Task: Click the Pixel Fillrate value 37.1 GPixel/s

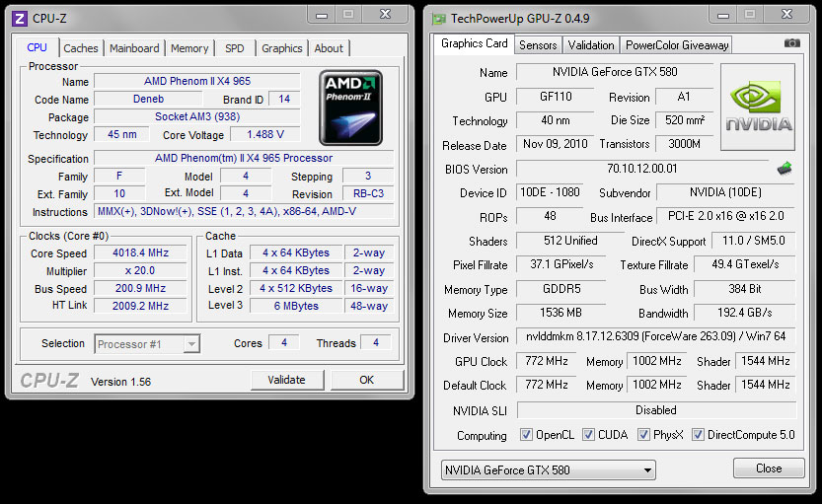Action: tap(560, 264)
